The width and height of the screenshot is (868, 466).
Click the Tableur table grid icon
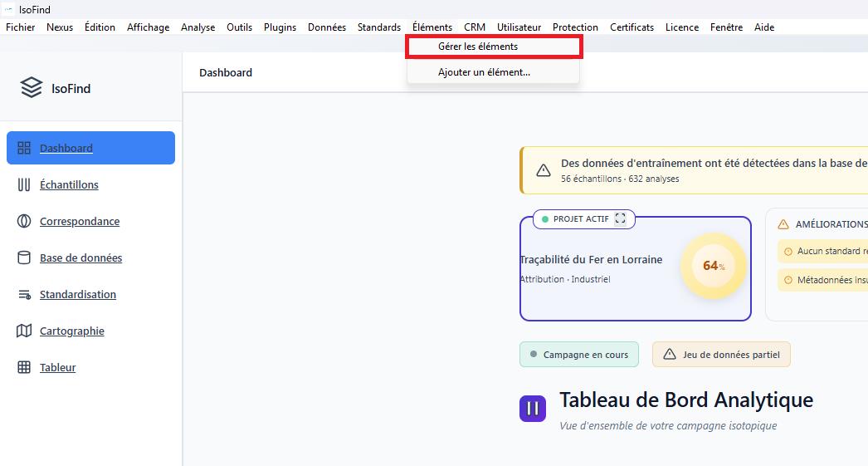(x=24, y=367)
